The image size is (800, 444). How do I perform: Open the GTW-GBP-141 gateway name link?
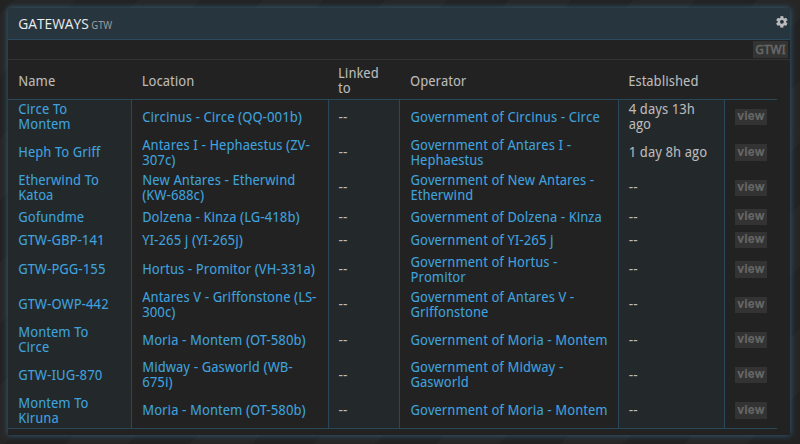click(x=61, y=240)
